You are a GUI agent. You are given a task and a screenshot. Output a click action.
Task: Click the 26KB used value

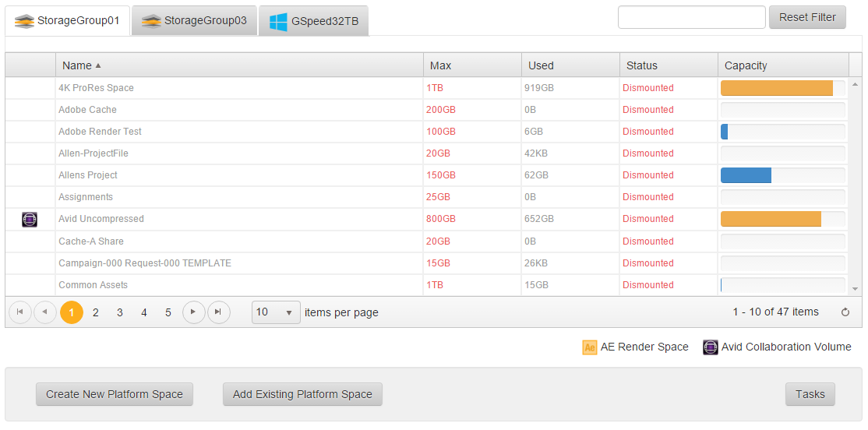pos(536,263)
